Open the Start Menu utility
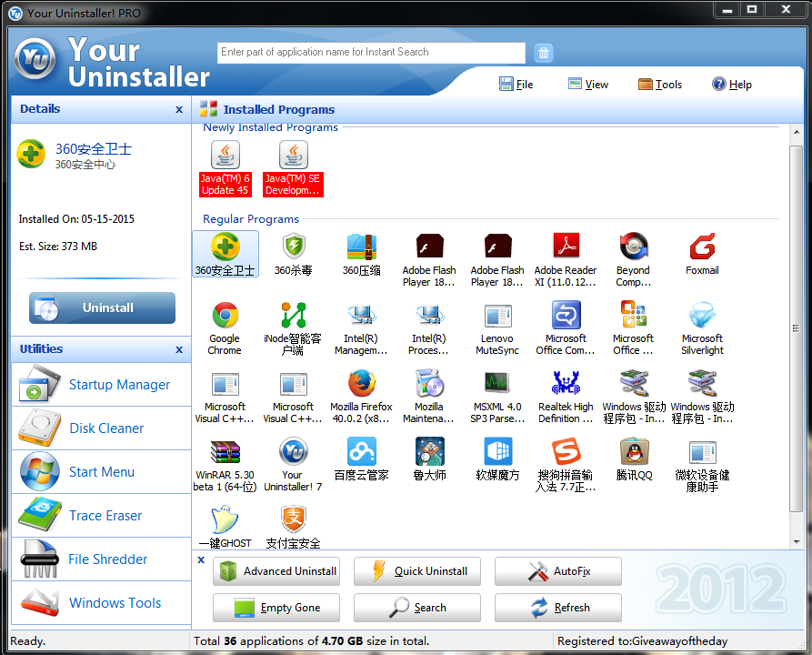Viewport: 812px width, 655px height. click(102, 472)
